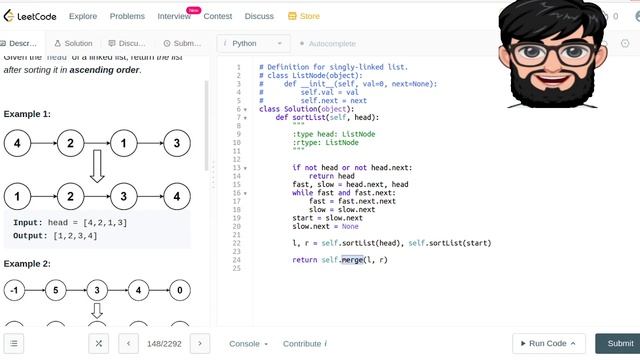This screenshot has height=360, width=640.
Task: Switch to the Solution tab
Action: 73,43
